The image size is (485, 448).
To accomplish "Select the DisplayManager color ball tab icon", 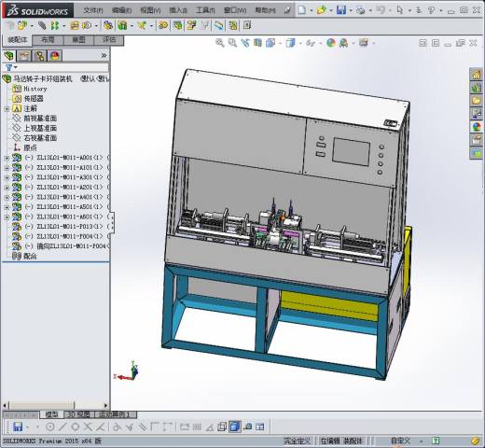I will [x=55, y=56].
